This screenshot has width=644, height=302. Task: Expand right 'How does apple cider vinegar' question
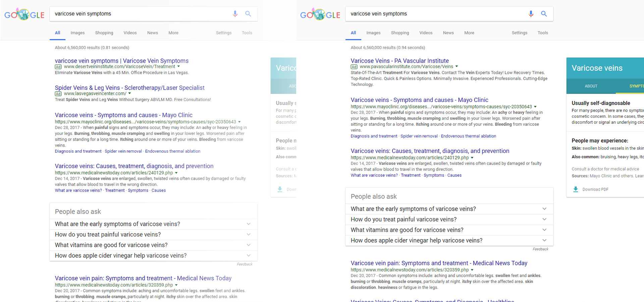coord(449,241)
